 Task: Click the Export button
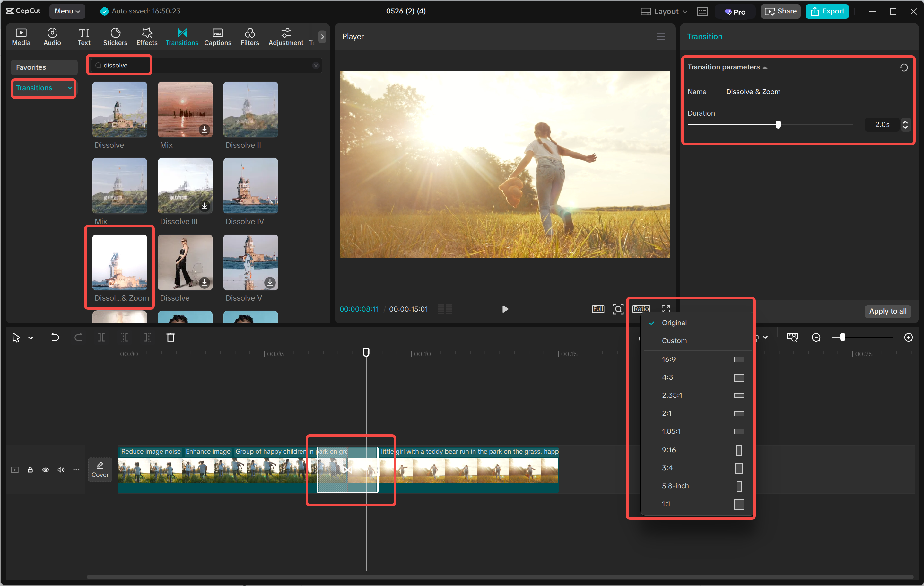[827, 11]
